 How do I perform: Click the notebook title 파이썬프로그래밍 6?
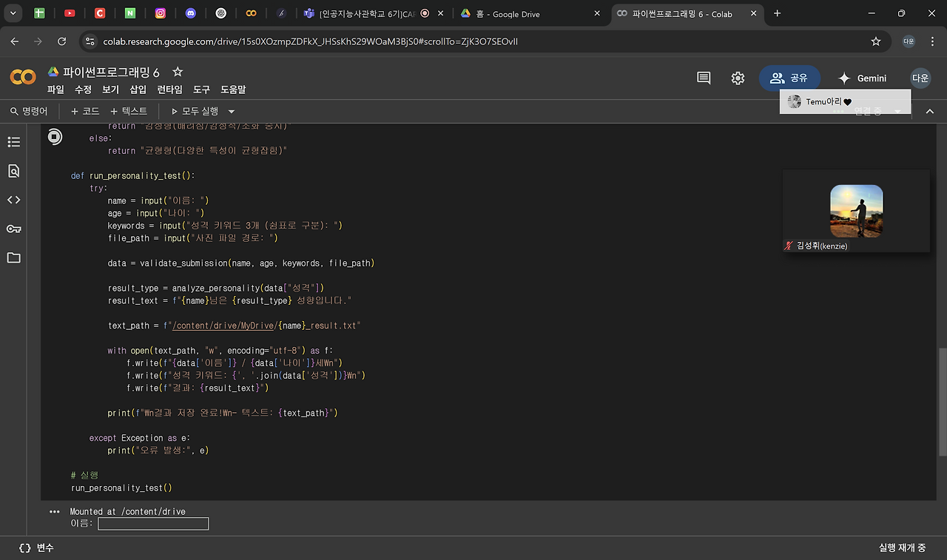[x=111, y=72]
